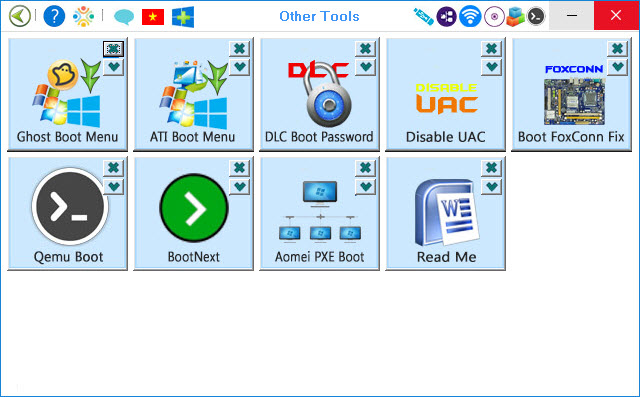Open the Read Me document tile
Image resolution: width=640 pixels, height=397 pixels.
pyautogui.click(x=445, y=213)
